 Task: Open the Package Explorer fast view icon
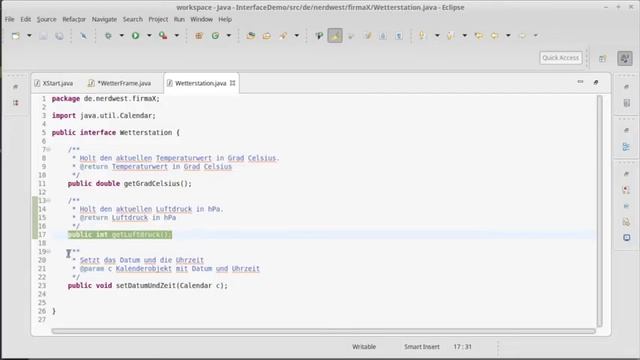[16, 102]
